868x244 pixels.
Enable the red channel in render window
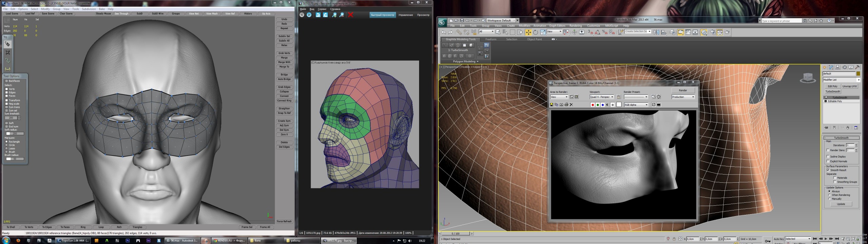click(x=593, y=105)
